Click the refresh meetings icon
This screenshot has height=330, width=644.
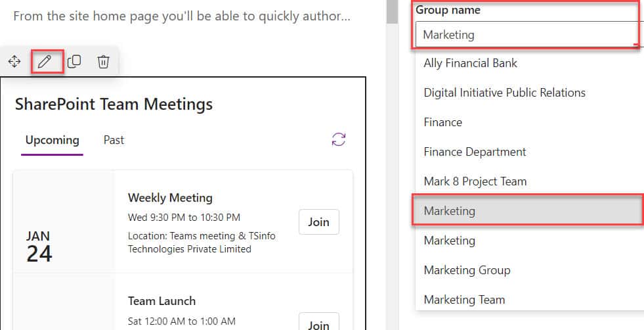tap(339, 139)
